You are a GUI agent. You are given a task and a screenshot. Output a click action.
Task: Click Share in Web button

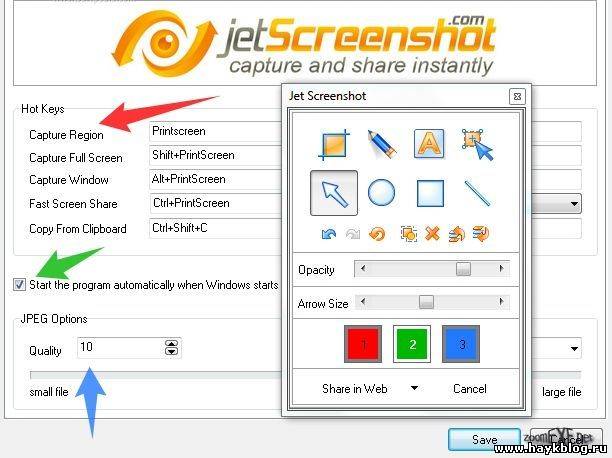pyautogui.click(x=354, y=389)
